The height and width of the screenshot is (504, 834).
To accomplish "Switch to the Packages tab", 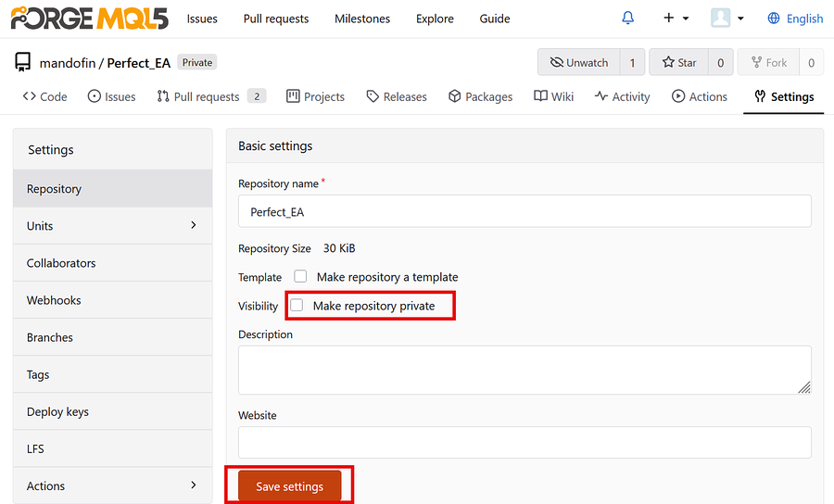I will (480, 96).
